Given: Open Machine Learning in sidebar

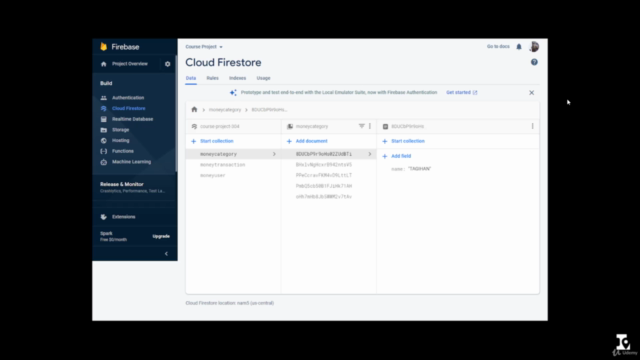Looking at the screenshot, I should 131,162.
